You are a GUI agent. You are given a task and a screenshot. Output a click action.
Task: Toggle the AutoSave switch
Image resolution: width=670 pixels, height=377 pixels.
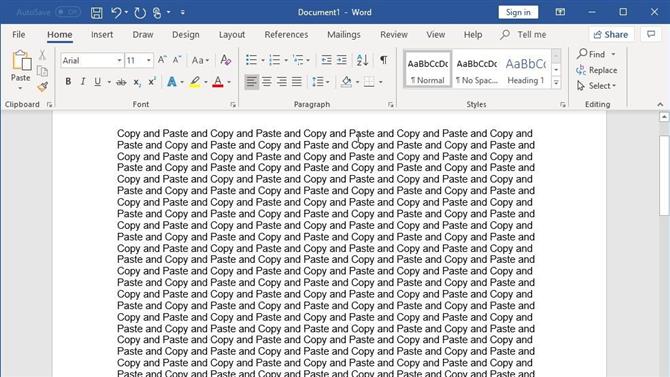click(x=68, y=12)
